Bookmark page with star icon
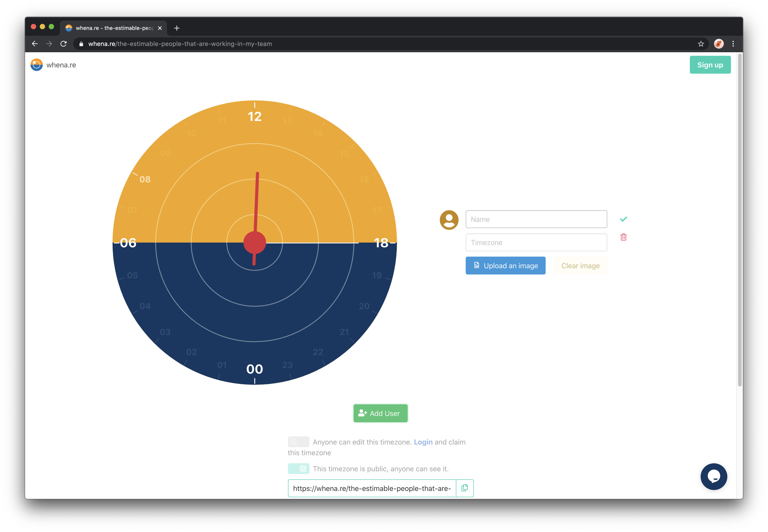This screenshot has width=768, height=532. (701, 44)
